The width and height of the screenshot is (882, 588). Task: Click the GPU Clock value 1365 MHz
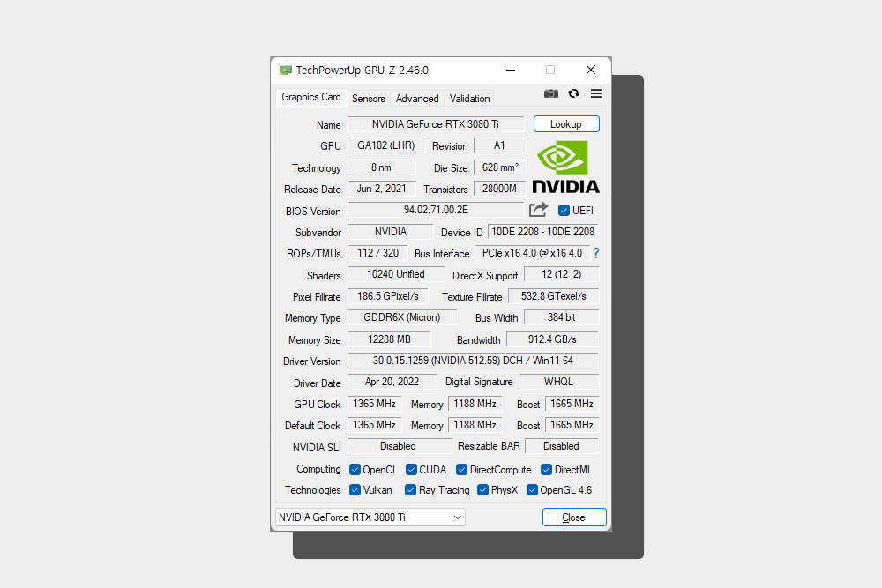point(375,404)
